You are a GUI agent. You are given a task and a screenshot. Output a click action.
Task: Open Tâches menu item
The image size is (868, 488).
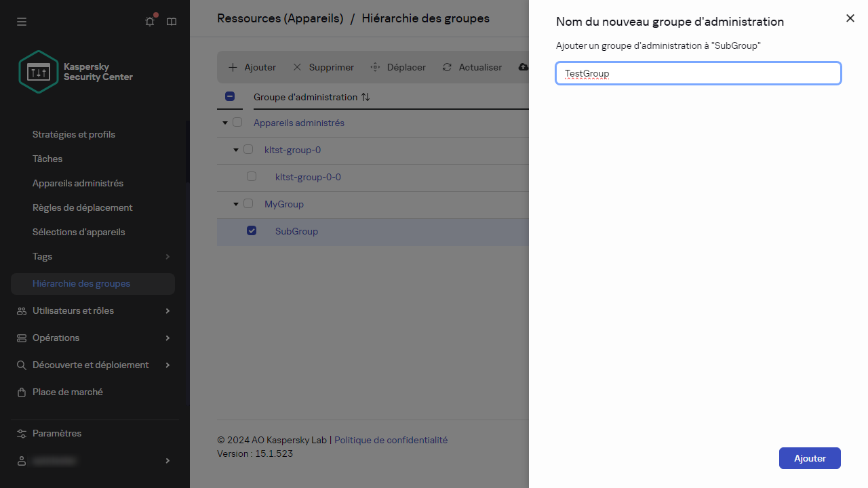click(47, 159)
